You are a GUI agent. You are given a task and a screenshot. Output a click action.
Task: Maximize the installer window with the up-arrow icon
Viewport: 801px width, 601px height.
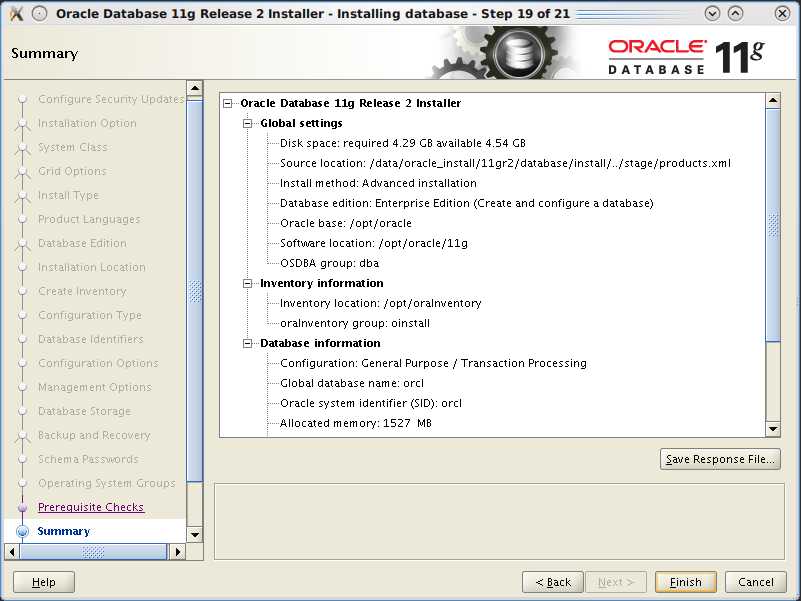click(736, 13)
